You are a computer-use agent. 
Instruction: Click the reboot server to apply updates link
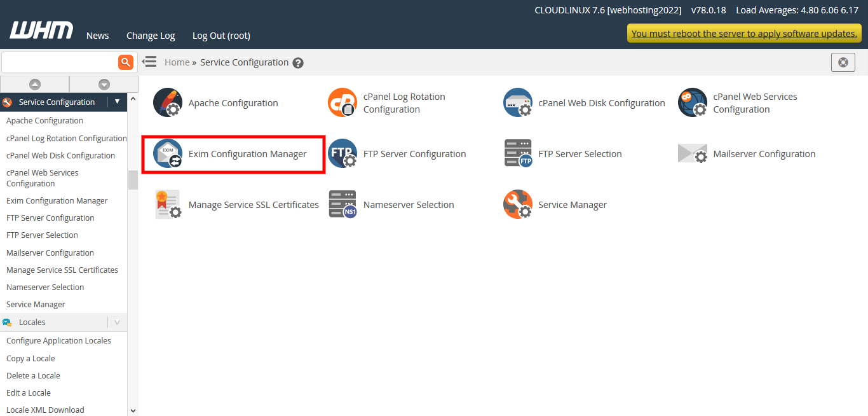pyautogui.click(x=744, y=34)
